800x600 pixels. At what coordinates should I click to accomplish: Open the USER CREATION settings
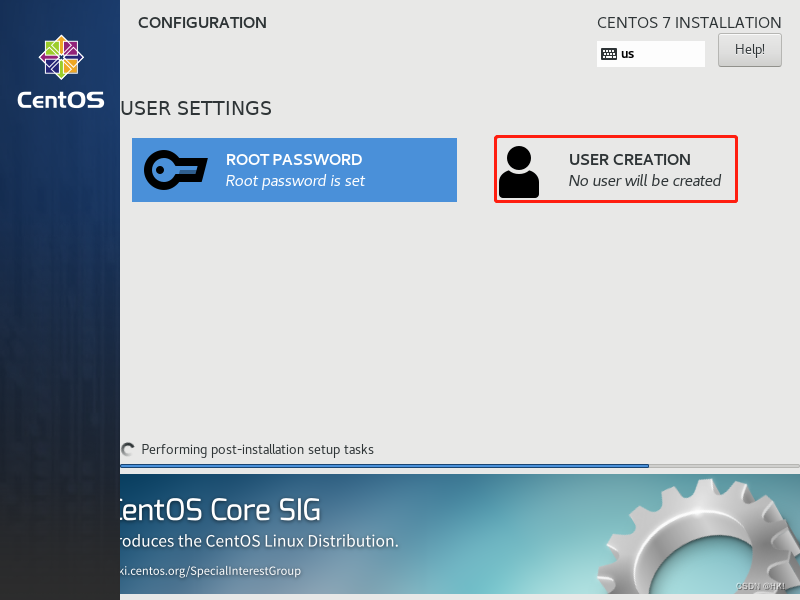[616, 169]
